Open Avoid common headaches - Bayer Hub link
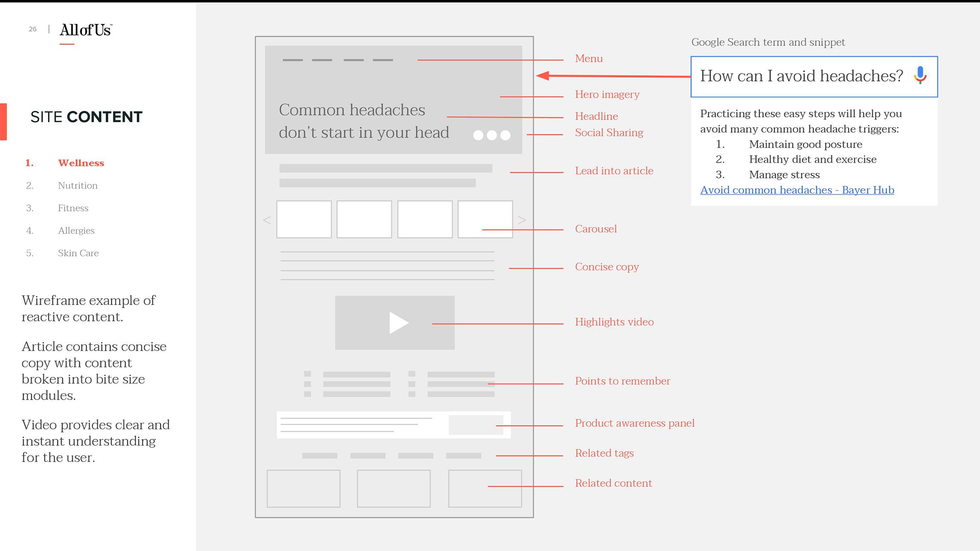 pyautogui.click(x=796, y=190)
